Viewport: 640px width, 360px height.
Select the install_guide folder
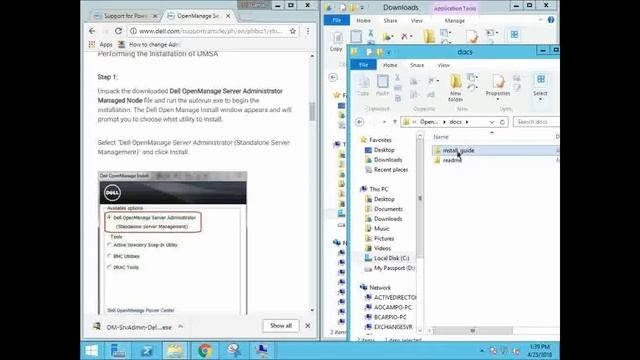click(x=458, y=150)
